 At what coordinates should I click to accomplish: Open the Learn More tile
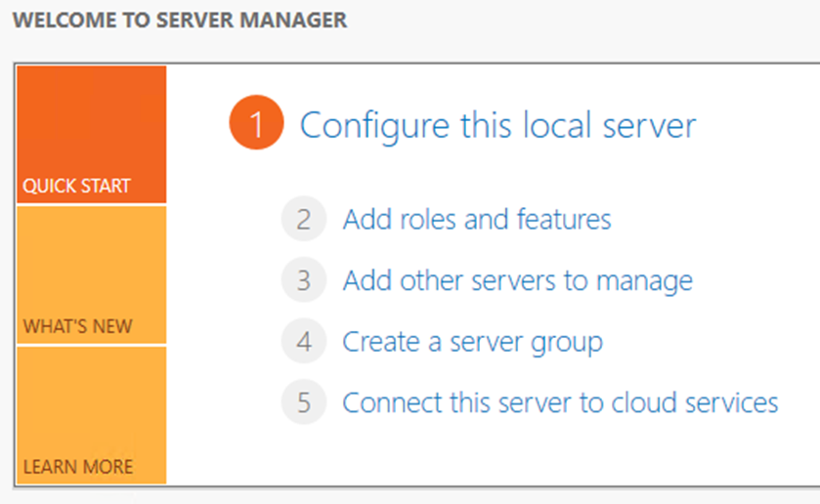click(x=92, y=415)
